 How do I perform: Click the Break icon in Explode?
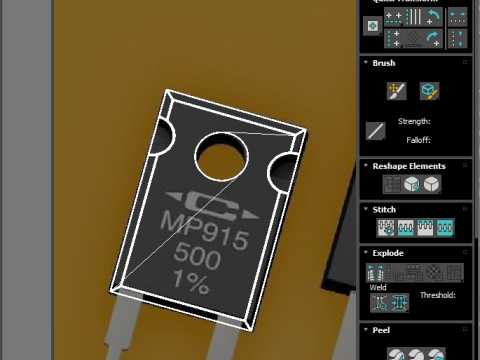click(376, 272)
